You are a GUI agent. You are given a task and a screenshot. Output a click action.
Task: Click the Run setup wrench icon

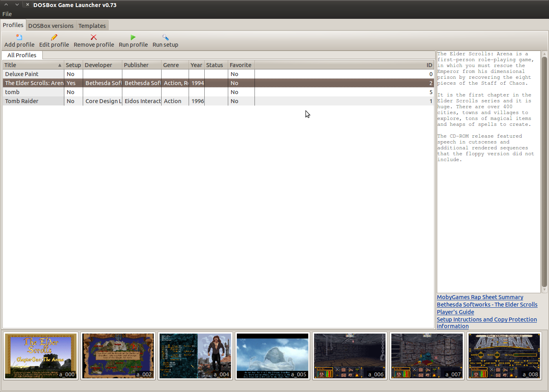click(x=165, y=37)
